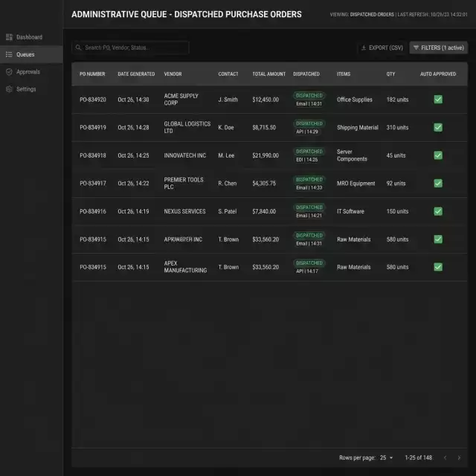Viewport: 476px width, 476px height.
Task: Click the search magnifier icon
Action: [78, 48]
